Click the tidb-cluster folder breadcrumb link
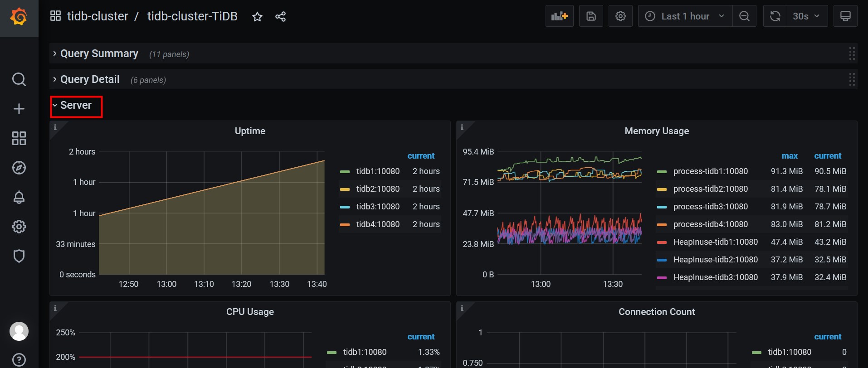 pos(98,16)
